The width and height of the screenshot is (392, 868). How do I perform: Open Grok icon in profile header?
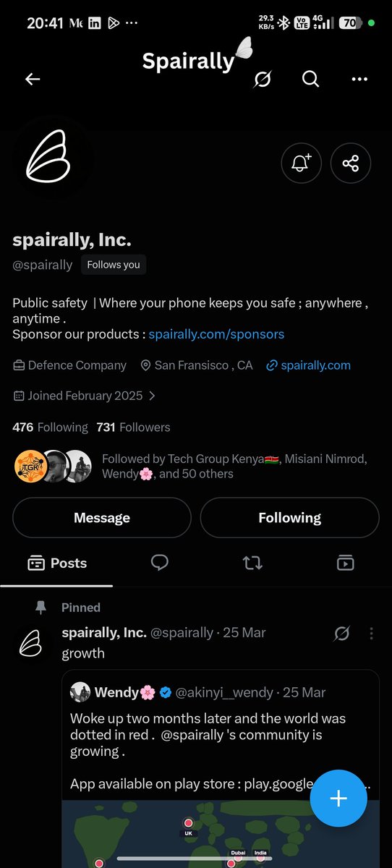263,79
